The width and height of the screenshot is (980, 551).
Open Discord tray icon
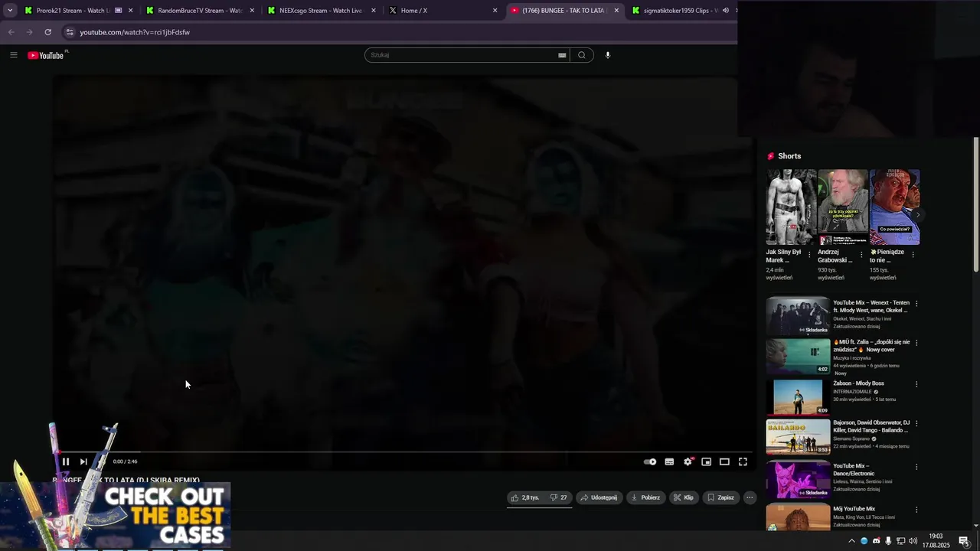click(x=876, y=541)
